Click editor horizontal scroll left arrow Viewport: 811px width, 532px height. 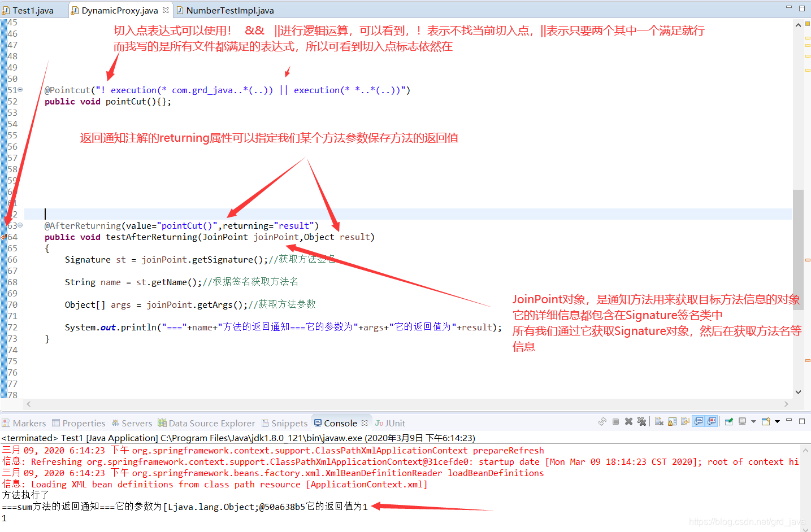click(29, 404)
